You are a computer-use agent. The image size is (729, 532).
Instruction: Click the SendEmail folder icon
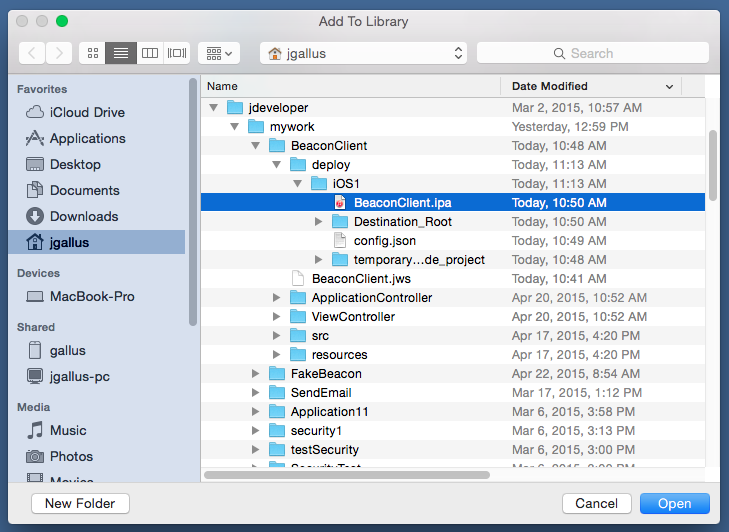277,392
